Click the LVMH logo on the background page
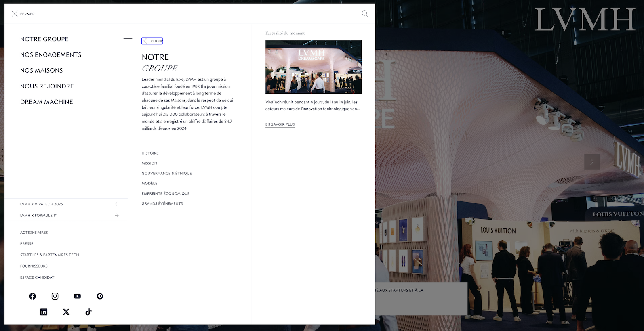The image size is (644, 331). (x=585, y=19)
